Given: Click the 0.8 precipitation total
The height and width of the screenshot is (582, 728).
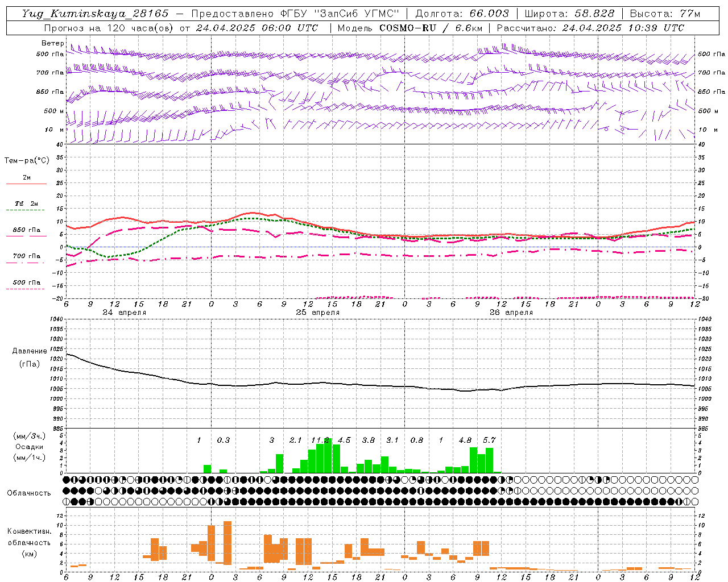Looking at the screenshot, I should coord(417,440).
